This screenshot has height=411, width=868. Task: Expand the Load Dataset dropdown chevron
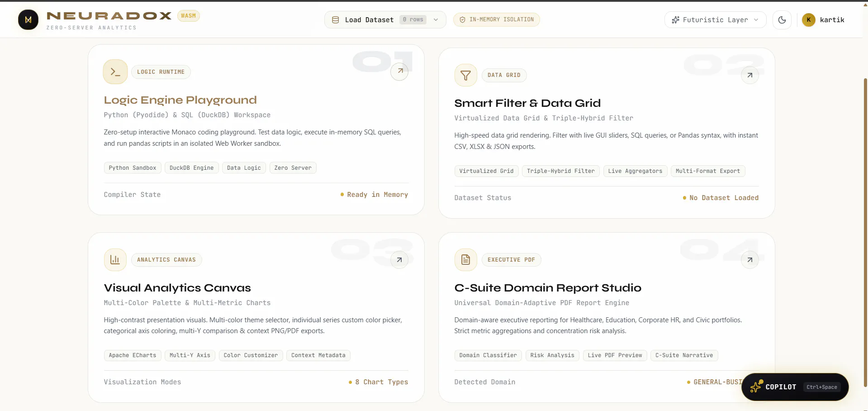coord(436,20)
